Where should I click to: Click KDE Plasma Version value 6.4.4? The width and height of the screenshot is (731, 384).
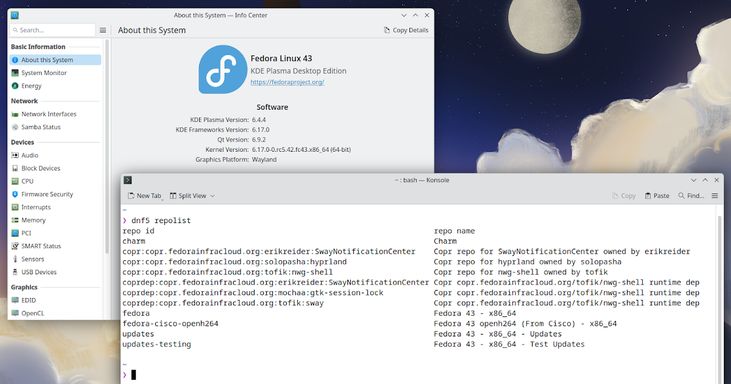(x=259, y=120)
